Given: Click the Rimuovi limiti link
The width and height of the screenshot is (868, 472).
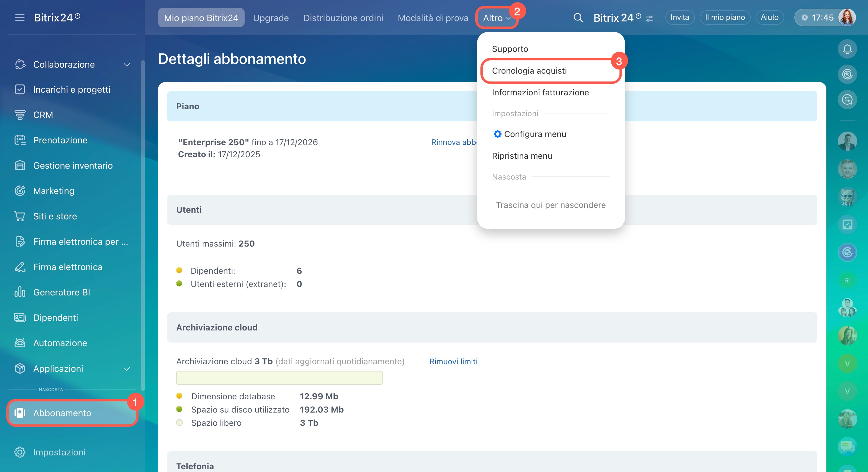Looking at the screenshot, I should [453, 362].
